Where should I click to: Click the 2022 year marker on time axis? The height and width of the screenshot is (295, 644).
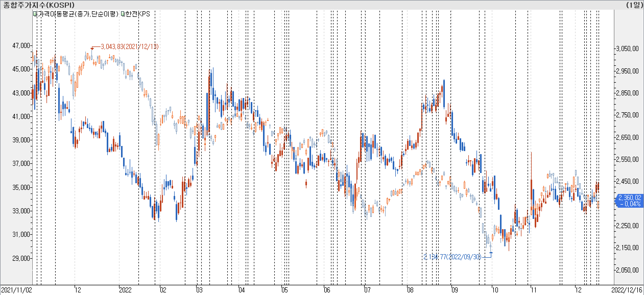click(125, 290)
